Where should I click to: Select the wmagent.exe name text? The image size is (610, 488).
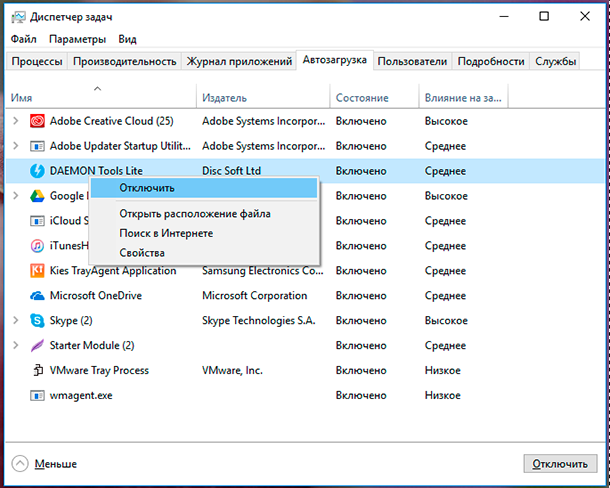pos(81,395)
